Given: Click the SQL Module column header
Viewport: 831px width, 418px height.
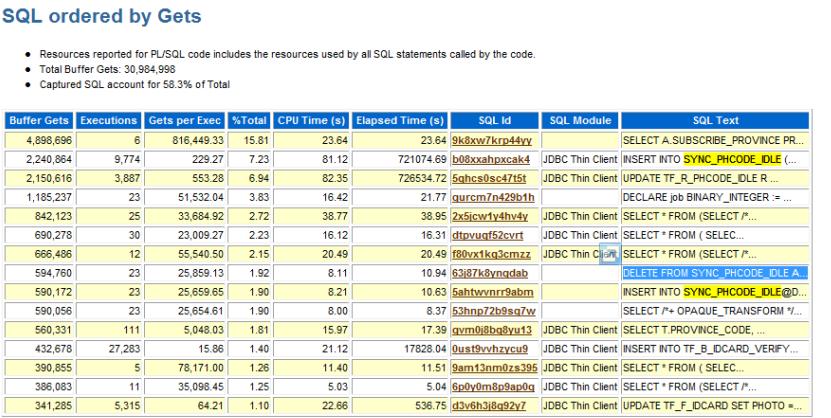Looking at the screenshot, I should pos(580,121).
